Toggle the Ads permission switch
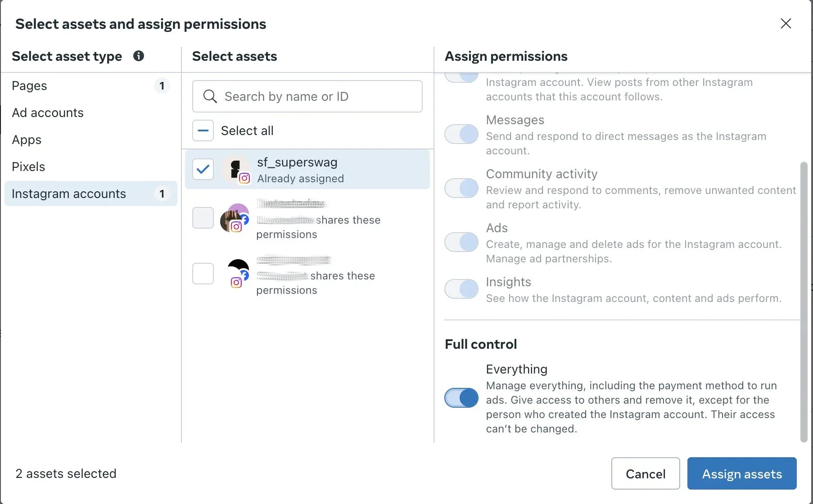 click(x=461, y=242)
